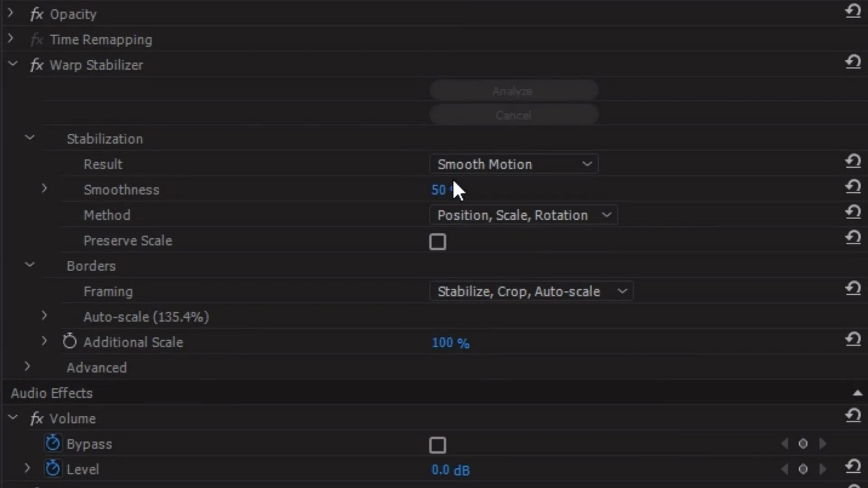Image resolution: width=868 pixels, height=488 pixels.
Task: Reset the Framing setting
Action: (x=853, y=288)
